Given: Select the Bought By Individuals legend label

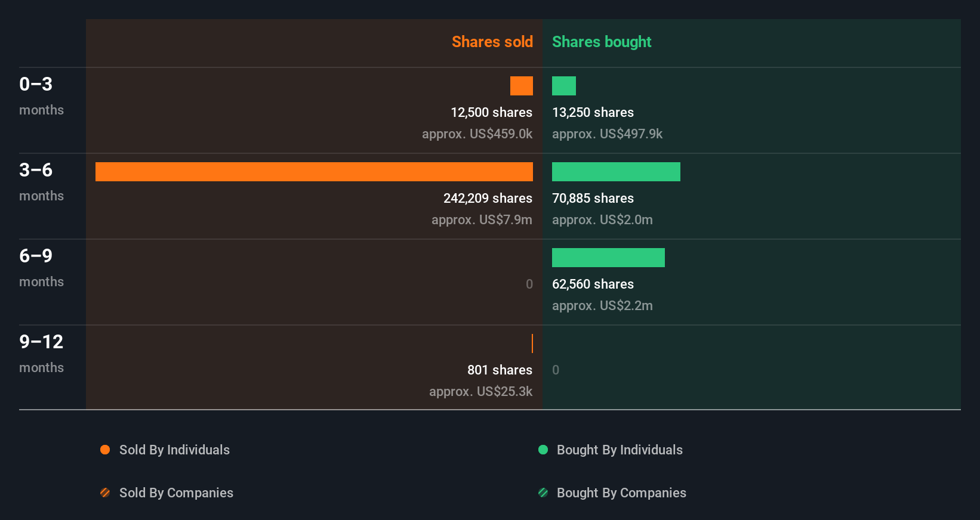Looking at the screenshot, I should [x=620, y=450].
